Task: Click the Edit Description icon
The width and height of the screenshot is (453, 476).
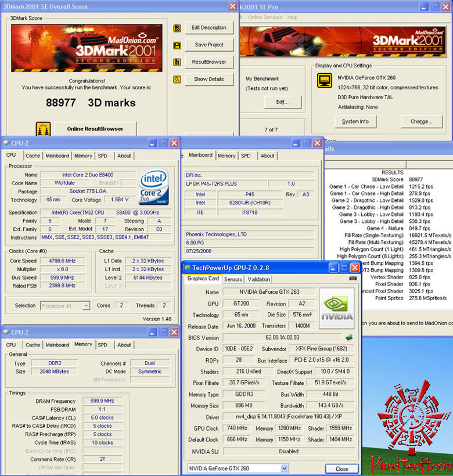Action: 177,28
